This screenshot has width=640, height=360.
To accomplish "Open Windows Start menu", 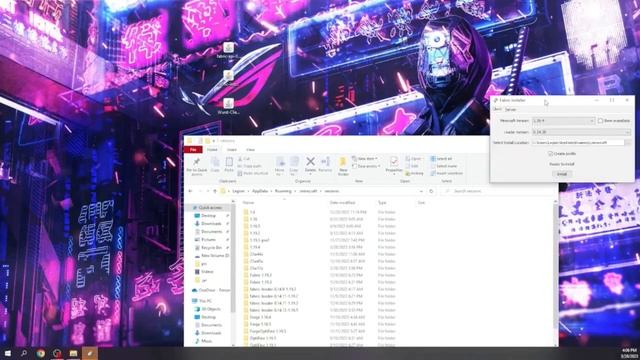I will point(7,353).
